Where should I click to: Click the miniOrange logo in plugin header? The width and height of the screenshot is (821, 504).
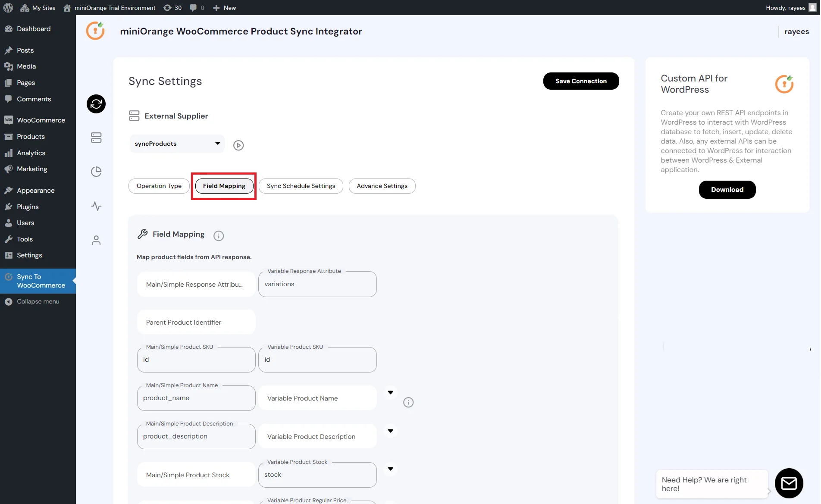(x=95, y=31)
